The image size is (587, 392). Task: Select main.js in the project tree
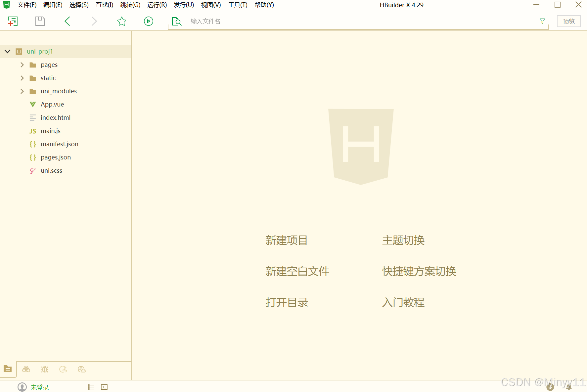click(x=51, y=131)
